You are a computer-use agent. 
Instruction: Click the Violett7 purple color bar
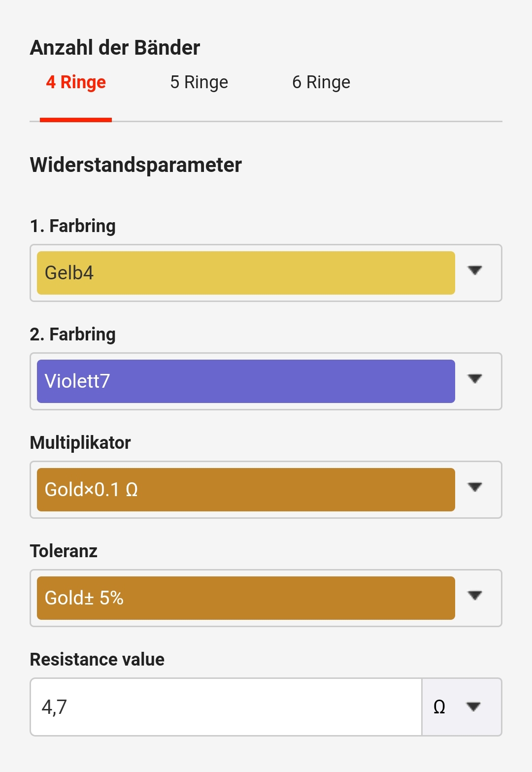point(246,381)
